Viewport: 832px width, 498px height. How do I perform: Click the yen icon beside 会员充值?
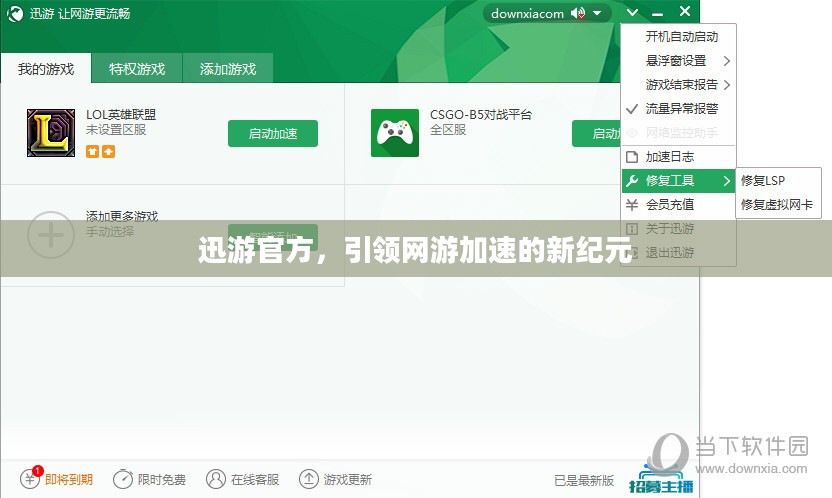[x=632, y=205]
